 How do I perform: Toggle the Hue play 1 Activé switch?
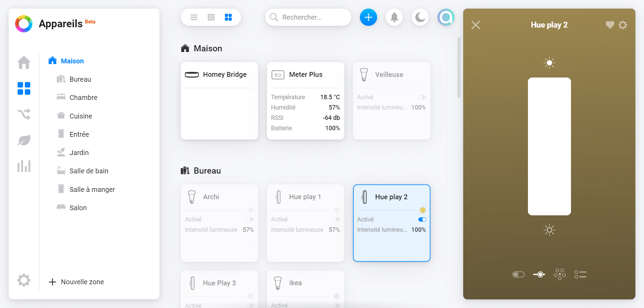click(x=336, y=219)
